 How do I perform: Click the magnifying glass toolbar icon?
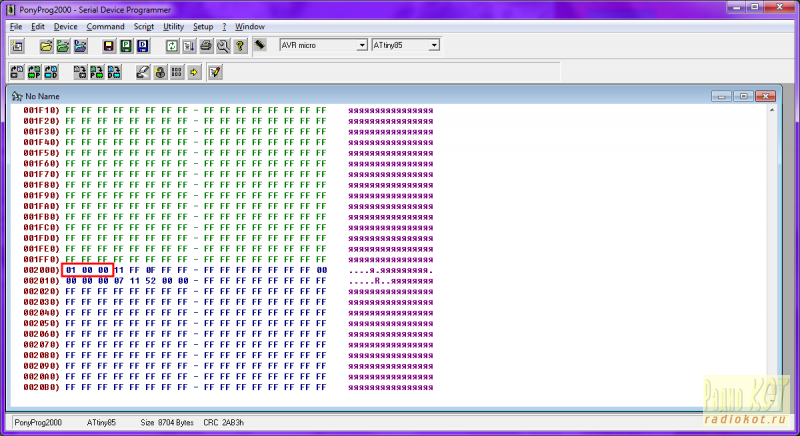click(223, 46)
